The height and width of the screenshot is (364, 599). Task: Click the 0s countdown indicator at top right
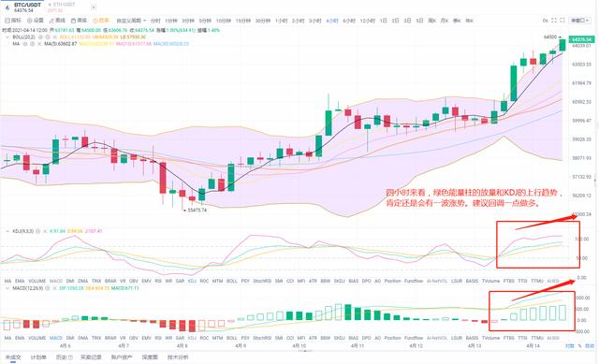pos(545,21)
